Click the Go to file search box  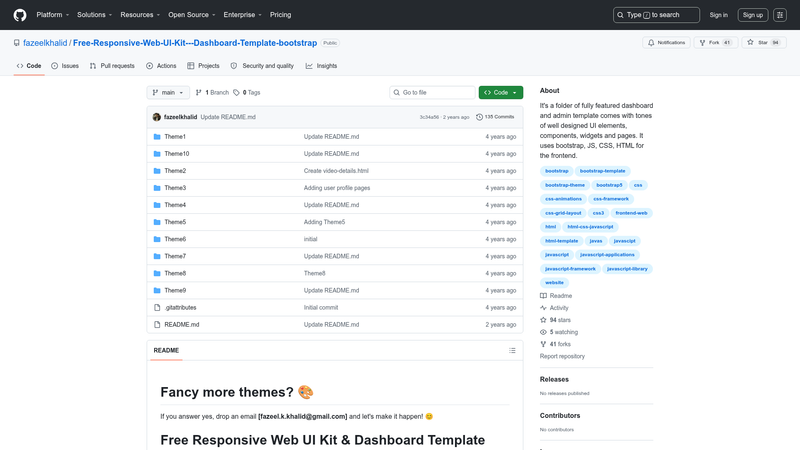[x=433, y=92]
